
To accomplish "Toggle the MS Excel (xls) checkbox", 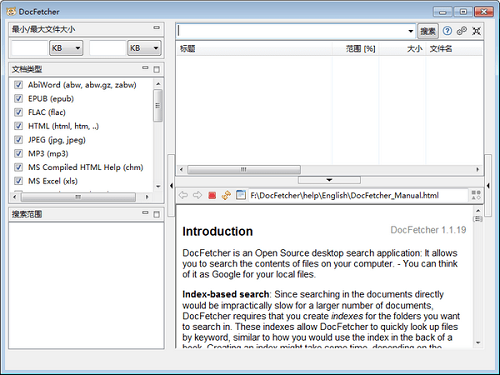I will point(19,181).
